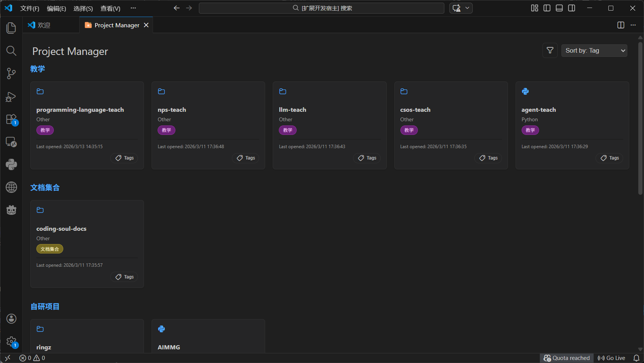
Task: Toggle the primary side bar
Action: [547, 8]
